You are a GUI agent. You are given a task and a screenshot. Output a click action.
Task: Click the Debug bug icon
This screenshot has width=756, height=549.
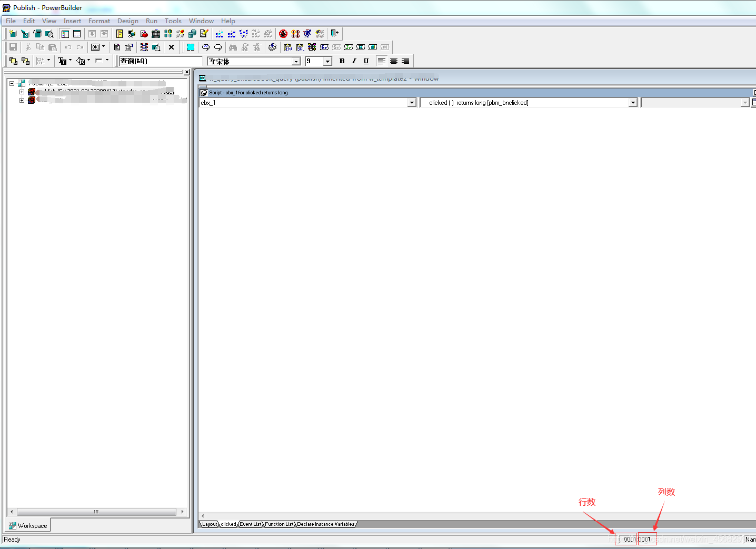[283, 34]
